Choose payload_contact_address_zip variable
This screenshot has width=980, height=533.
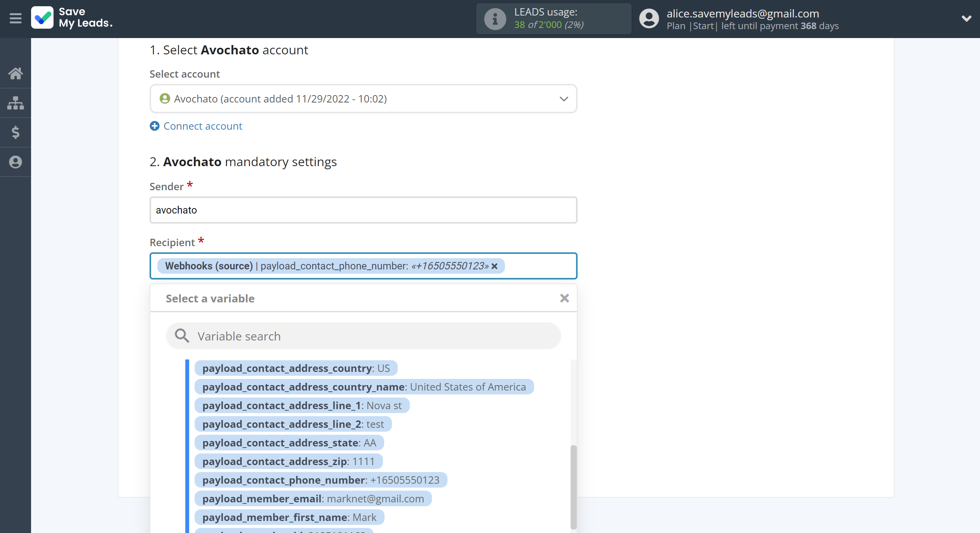(288, 462)
